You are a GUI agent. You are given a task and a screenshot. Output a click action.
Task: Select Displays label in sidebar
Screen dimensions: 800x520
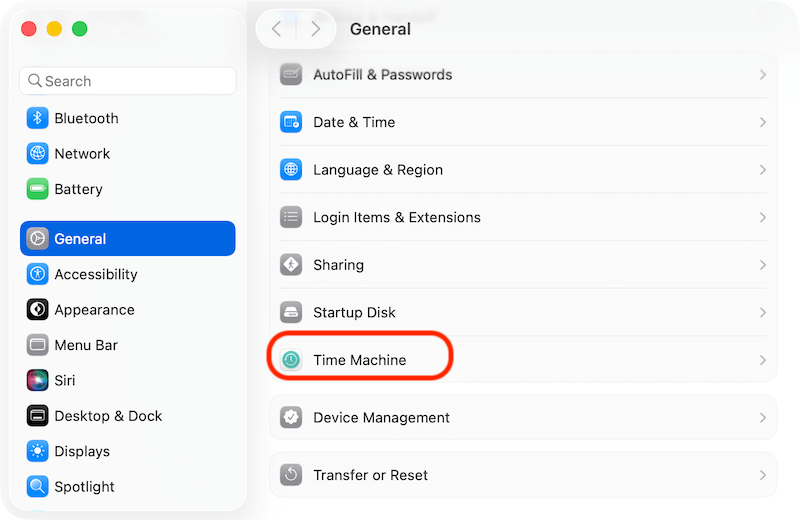click(x=82, y=452)
